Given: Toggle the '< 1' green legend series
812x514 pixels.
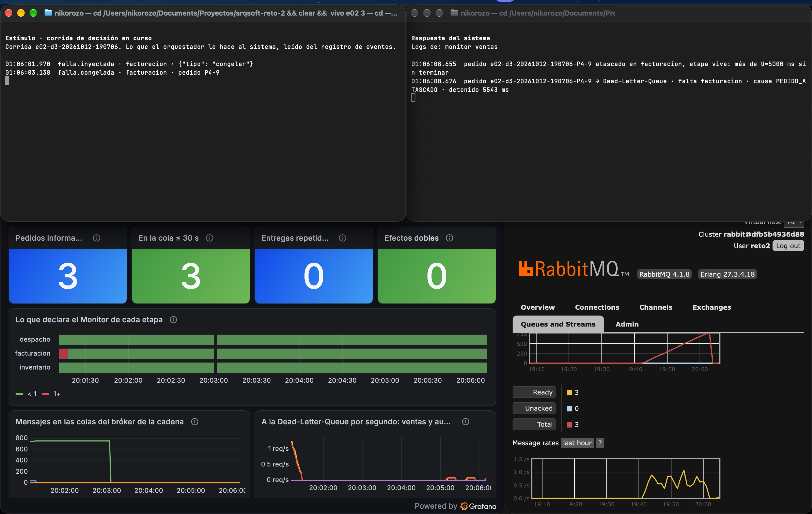Looking at the screenshot, I should [x=26, y=394].
